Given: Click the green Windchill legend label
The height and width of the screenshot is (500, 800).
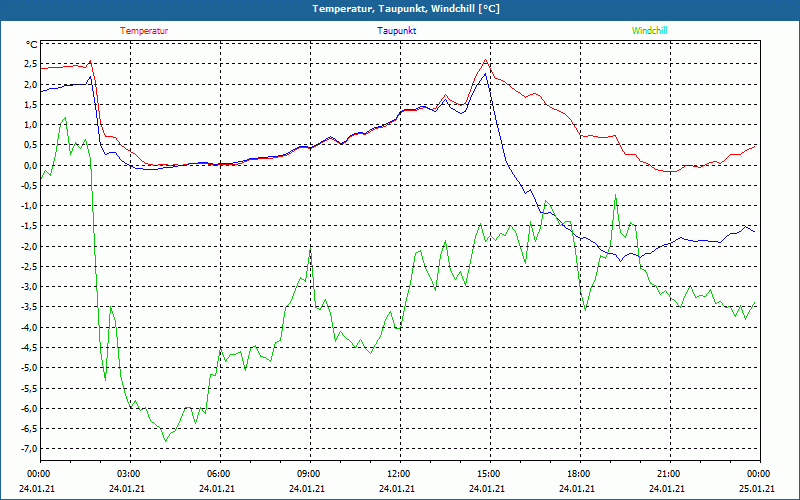Looking at the screenshot, I should click(x=649, y=31).
